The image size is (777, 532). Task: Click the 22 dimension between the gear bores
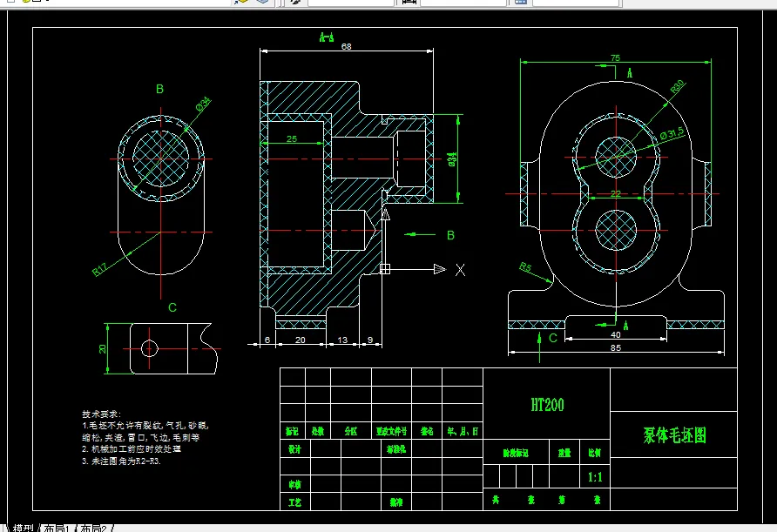tap(615, 193)
